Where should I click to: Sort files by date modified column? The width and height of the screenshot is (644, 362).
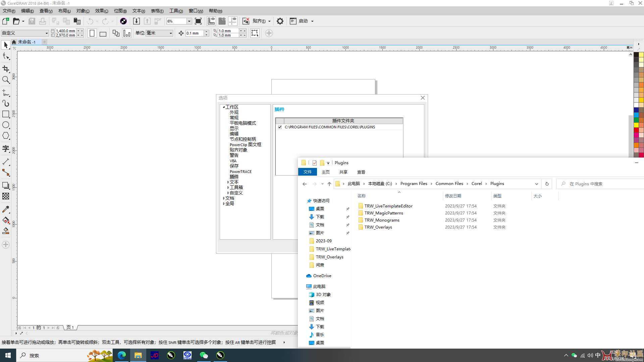453,196
